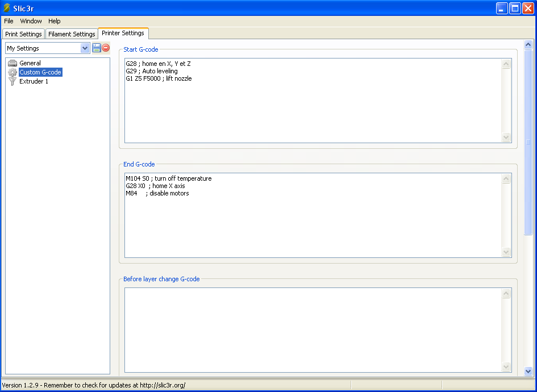Click End G-code box scroll down arrow
Viewport: 537px width, 392px height.
(x=506, y=252)
